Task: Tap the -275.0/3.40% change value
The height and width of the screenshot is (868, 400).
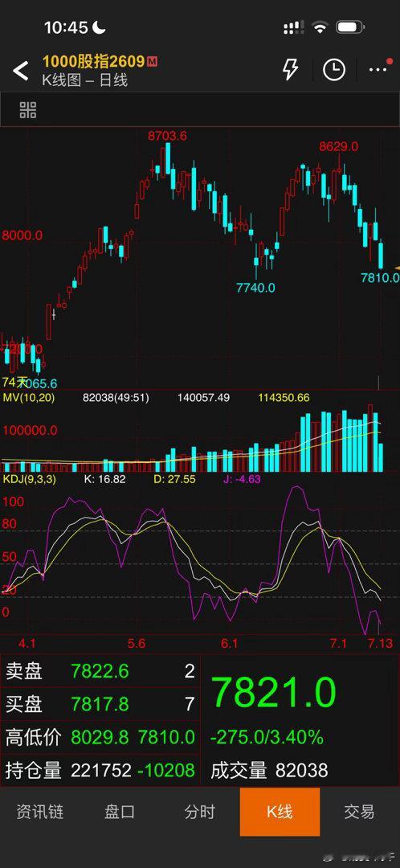Action: pos(267,737)
